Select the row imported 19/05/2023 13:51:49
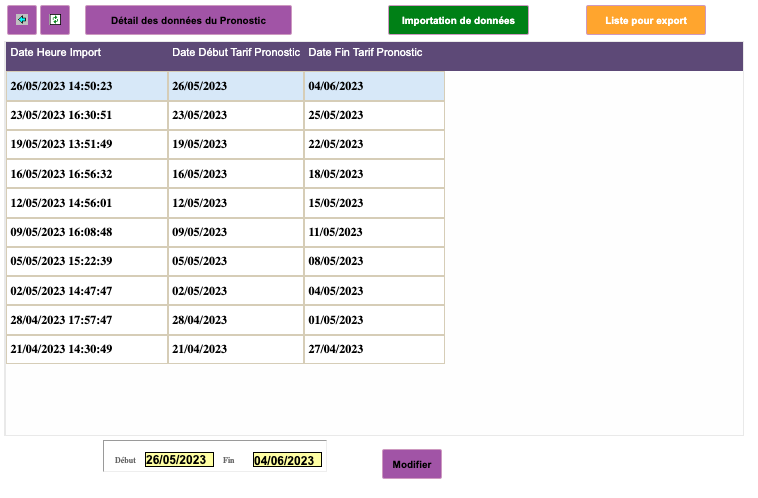Screen dimensions: 758x498 pyautogui.click(x=225, y=144)
